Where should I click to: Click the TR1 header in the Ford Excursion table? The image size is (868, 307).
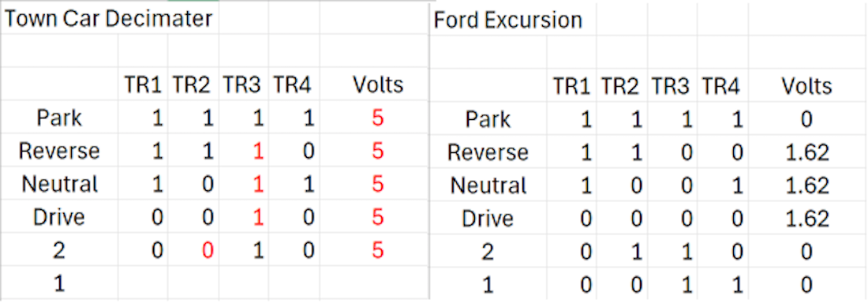pyautogui.click(x=572, y=86)
